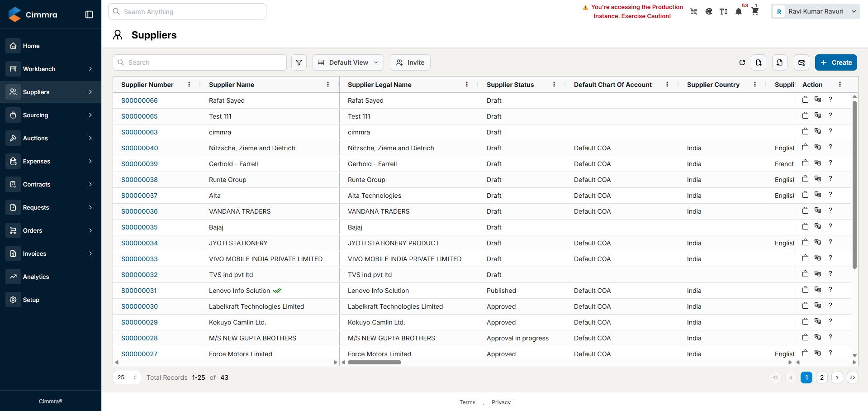This screenshot has height=411, width=868.
Task: Click the mail envelope toolbar icon
Action: [x=802, y=62]
